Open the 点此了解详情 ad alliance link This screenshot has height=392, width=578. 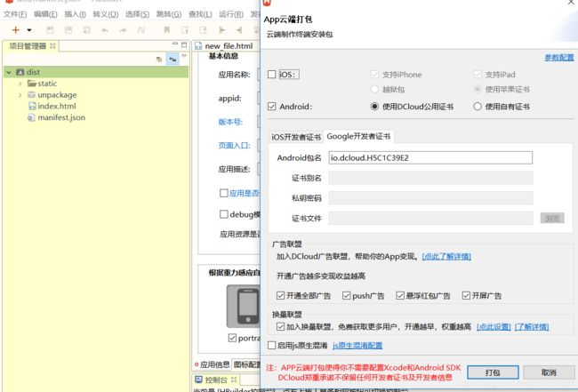click(x=446, y=256)
